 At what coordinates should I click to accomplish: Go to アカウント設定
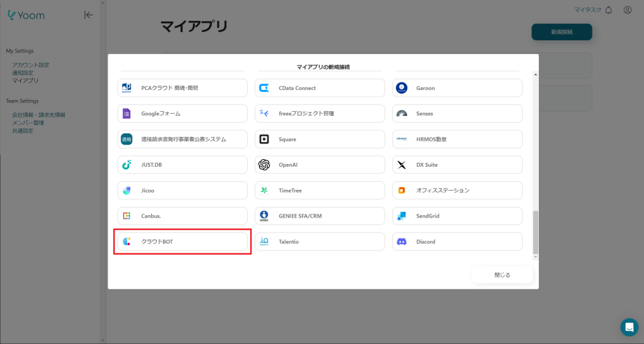pyautogui.click(x=30, y=65)
